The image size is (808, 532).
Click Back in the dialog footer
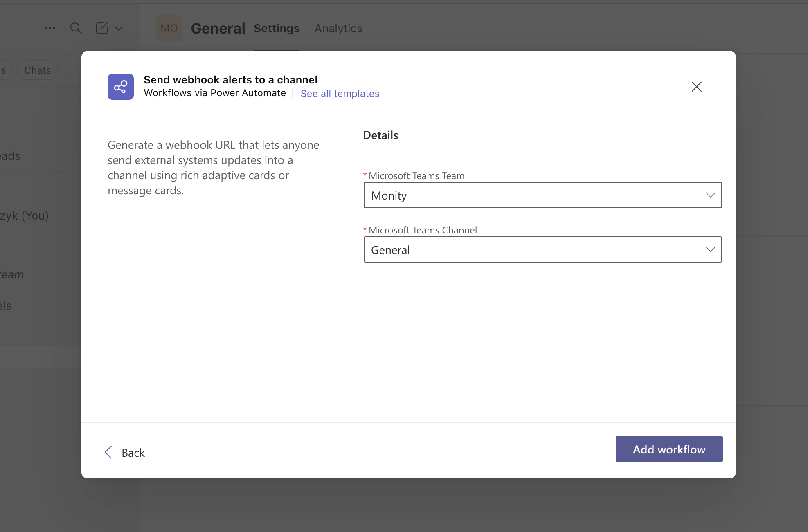click(x=133, y=452)
